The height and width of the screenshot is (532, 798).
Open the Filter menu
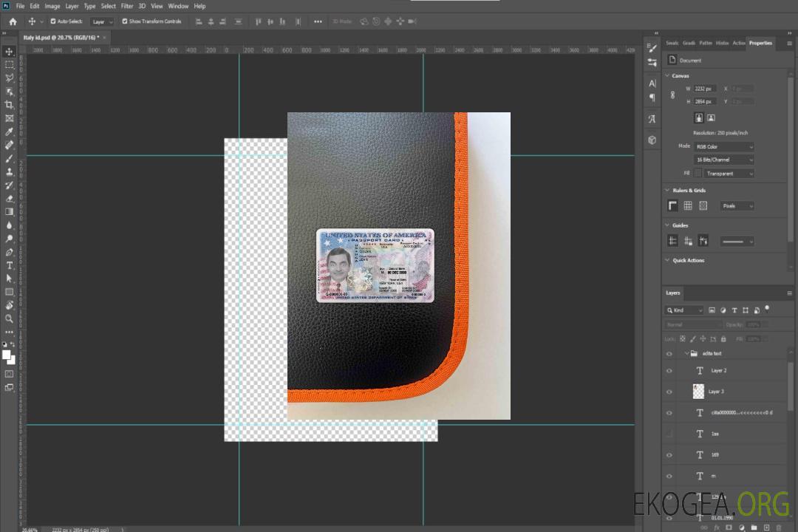(x=127, y=6)
